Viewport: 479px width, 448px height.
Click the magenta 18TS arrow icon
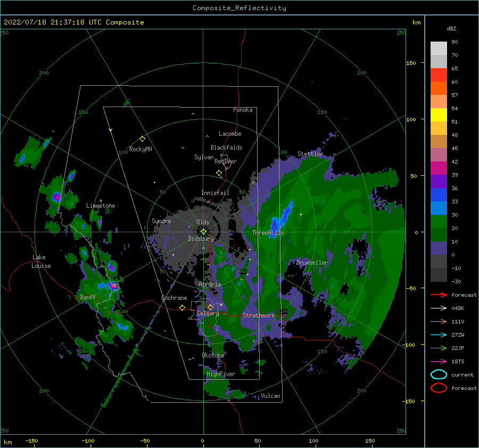coord(439,362)
